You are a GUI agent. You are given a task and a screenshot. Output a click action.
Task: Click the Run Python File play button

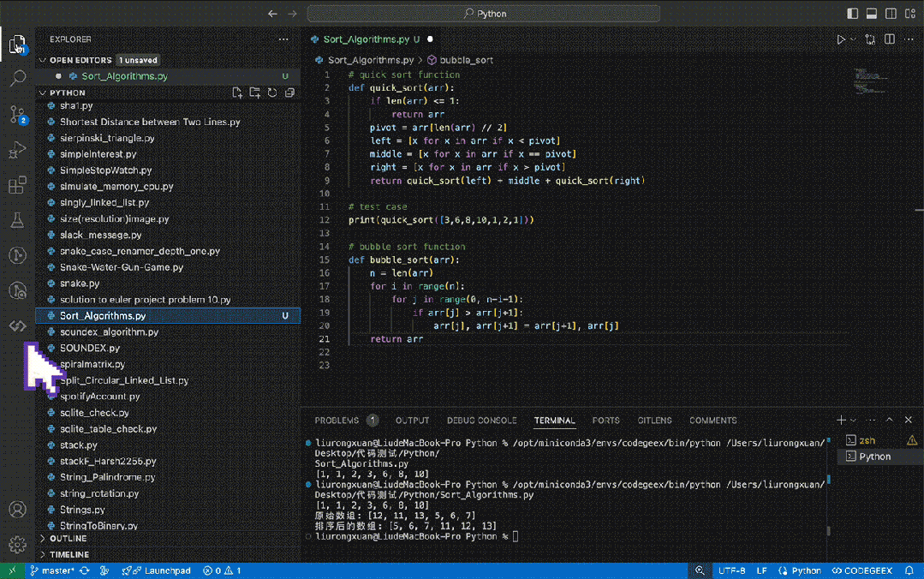coord(841,39)
